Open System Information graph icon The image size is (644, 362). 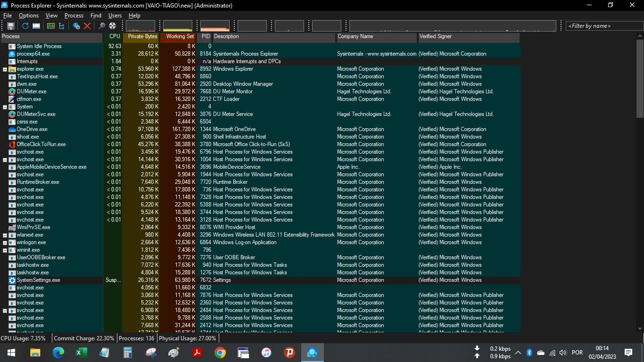(x=50, y=26)
